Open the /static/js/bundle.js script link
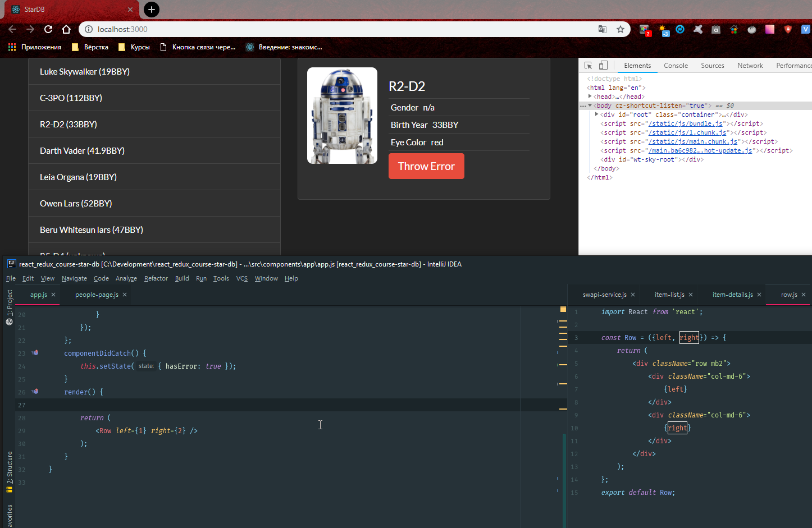Viewport: 812px width, 528px height. 686,123
